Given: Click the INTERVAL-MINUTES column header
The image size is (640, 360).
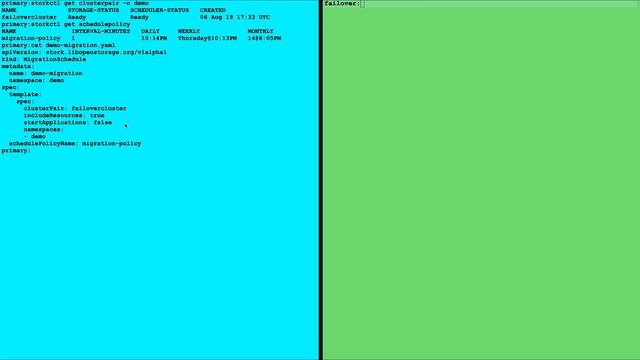Looking at the screenshot, I should (x=101, y=31).
